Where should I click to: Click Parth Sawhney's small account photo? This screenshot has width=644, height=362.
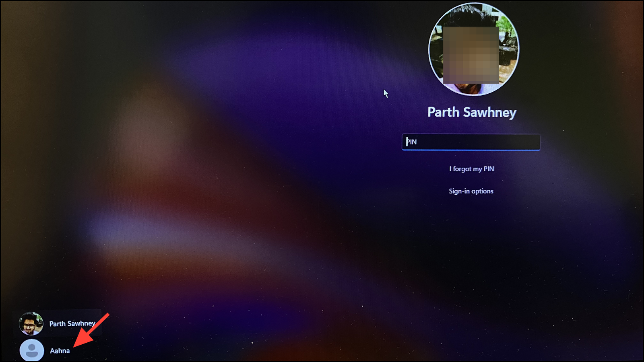[x=31, y=323]
